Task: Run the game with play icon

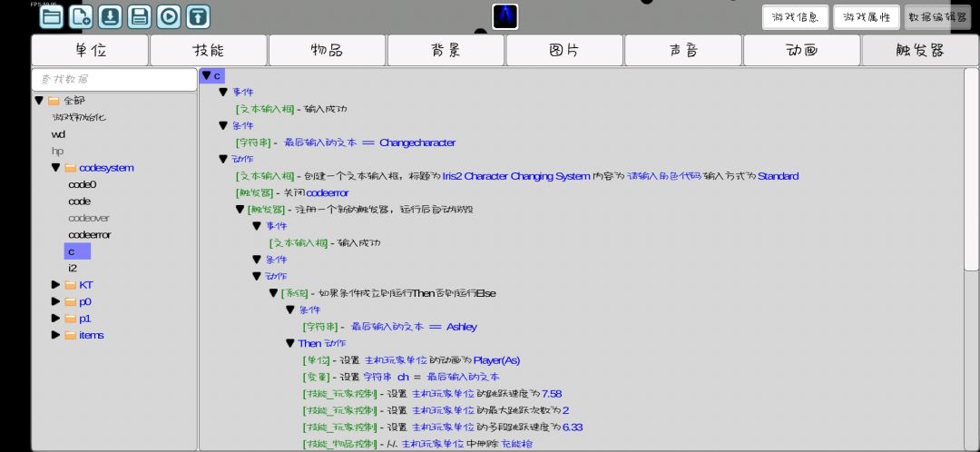Action: 169,17
